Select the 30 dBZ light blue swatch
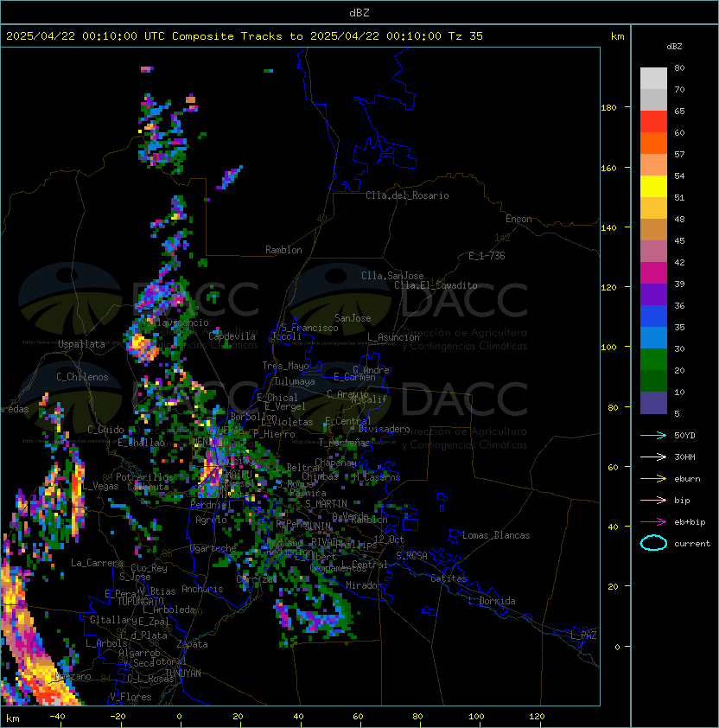 click(653, 338)
